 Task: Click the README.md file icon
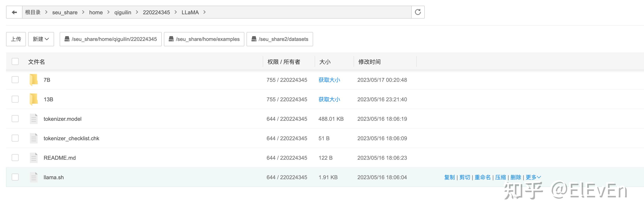pos(34,158)
